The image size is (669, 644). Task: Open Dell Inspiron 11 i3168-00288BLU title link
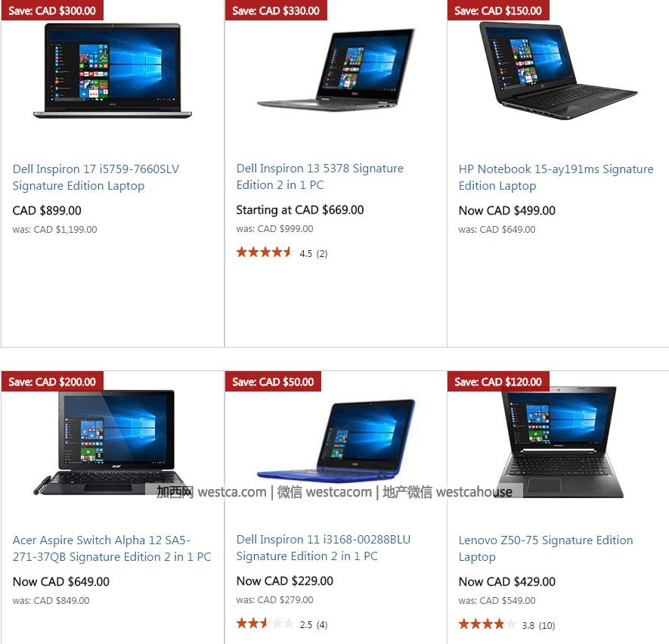coord(323,547)
